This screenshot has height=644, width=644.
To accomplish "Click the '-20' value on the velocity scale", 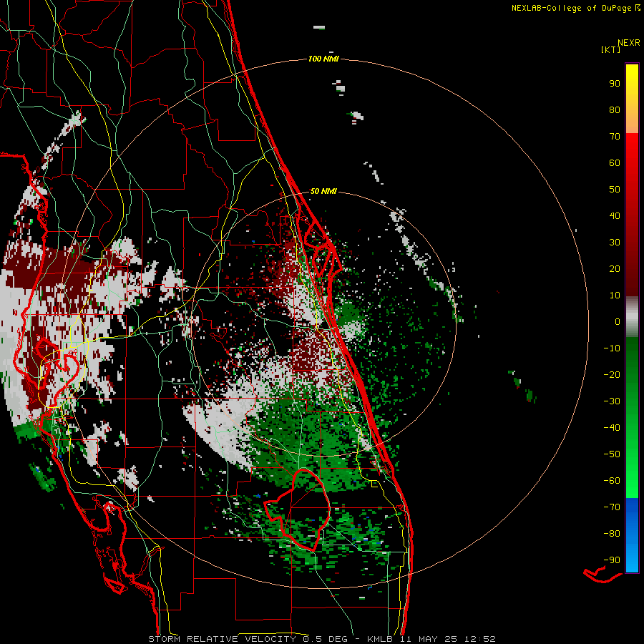I will tap(612, 374).
